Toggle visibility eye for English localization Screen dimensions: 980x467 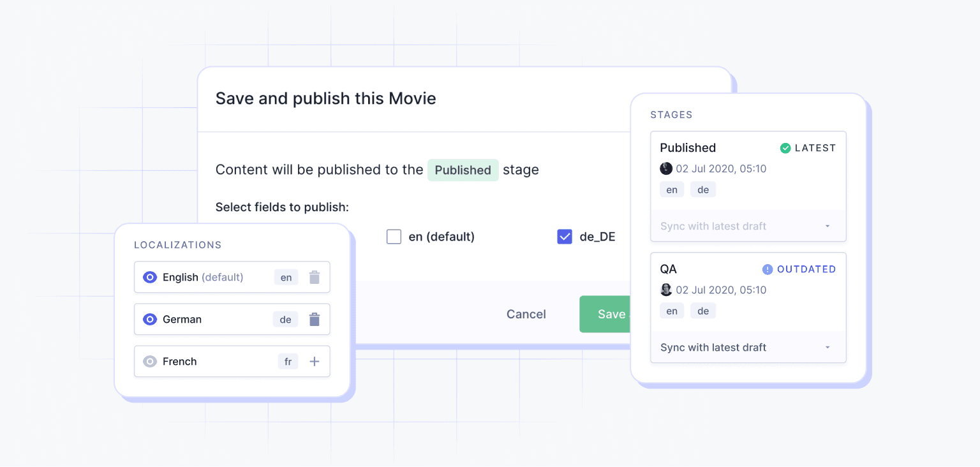150,278
